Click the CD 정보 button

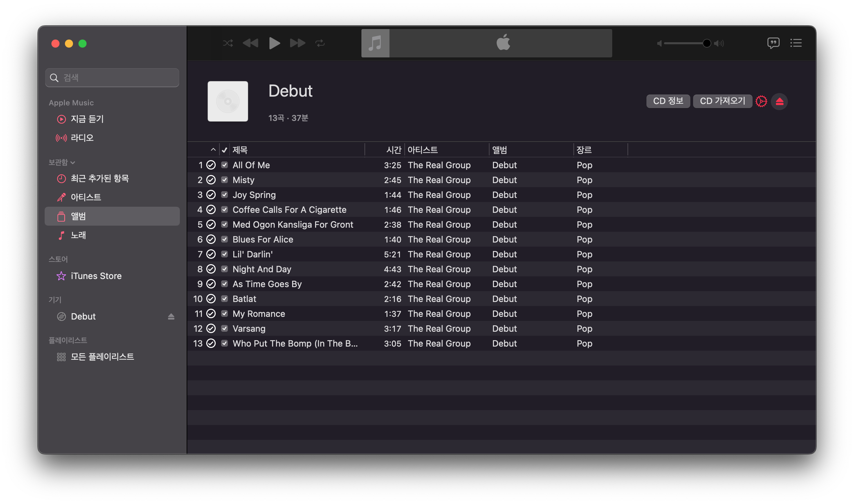point(668,101)
